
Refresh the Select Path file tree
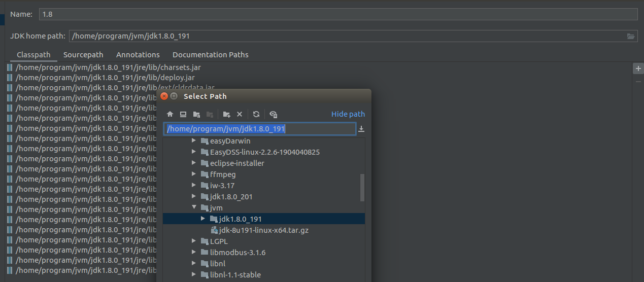click(256, 115)
